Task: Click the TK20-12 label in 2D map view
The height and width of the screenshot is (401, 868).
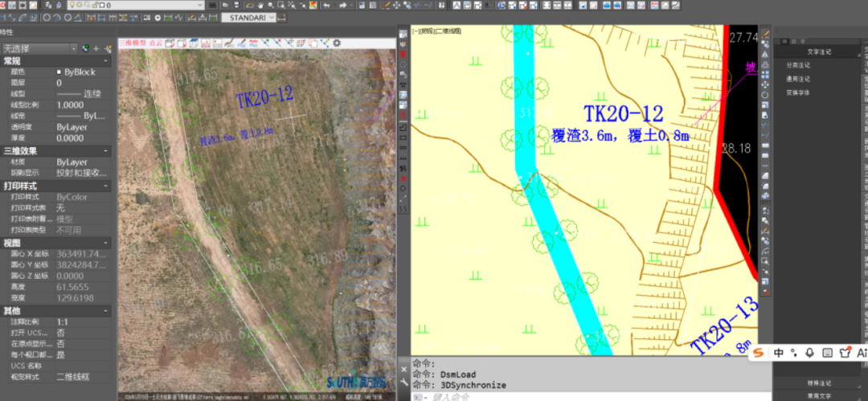Action: tap(623, 113)
